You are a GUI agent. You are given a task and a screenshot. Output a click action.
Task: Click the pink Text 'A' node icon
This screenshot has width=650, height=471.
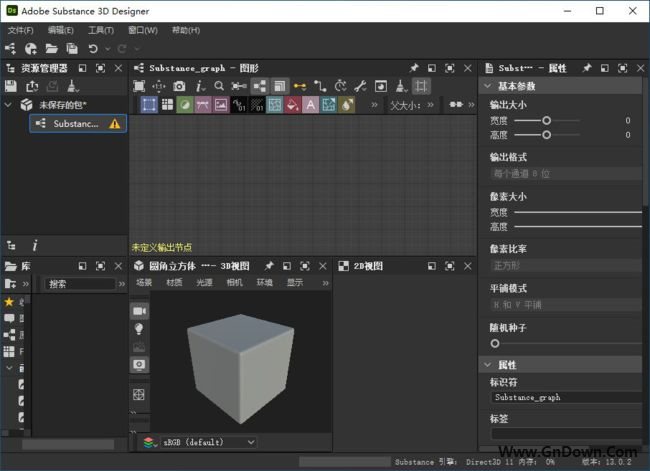[x=310, y=105]
